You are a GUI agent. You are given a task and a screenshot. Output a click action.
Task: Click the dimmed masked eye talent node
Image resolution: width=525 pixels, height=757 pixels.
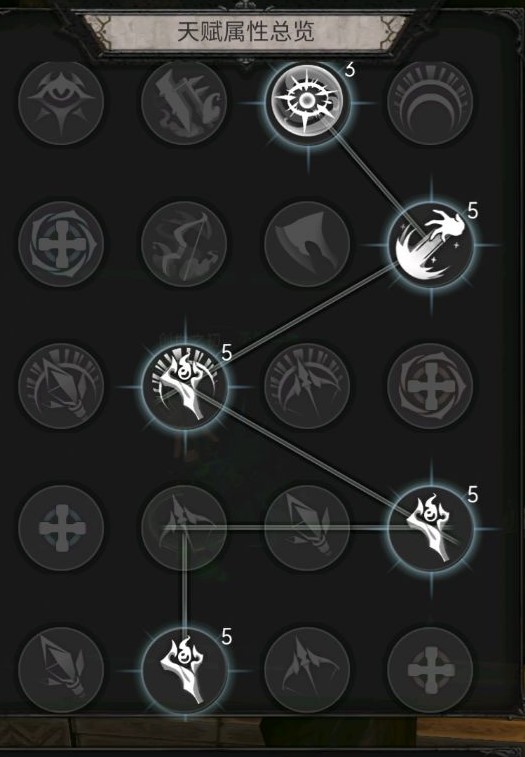point(61,102)
